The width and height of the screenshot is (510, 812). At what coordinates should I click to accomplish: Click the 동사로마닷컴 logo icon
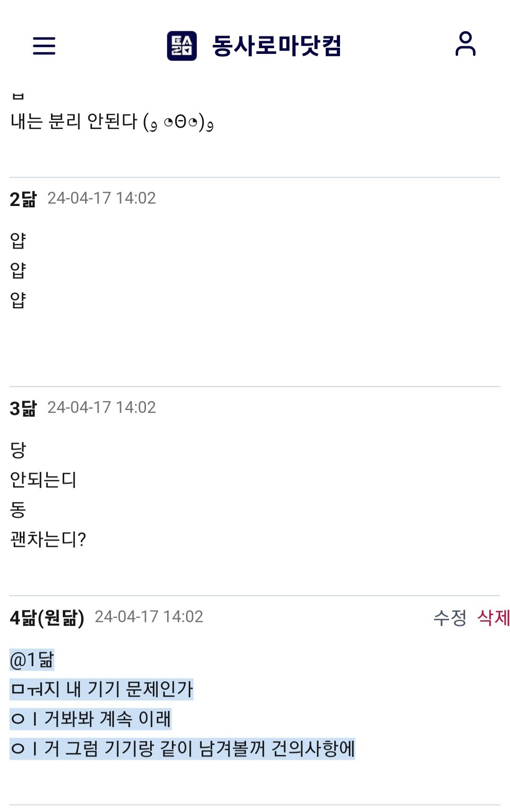coord(182,46)
